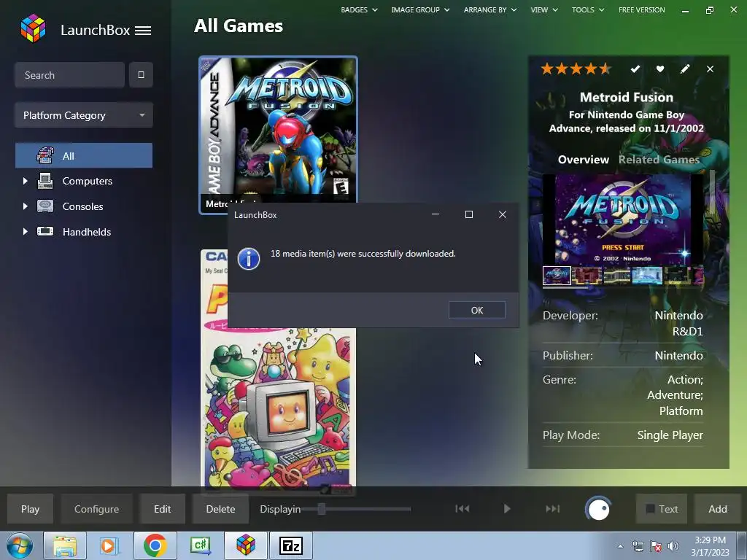Select All in the platform list
The height and width of the screenshot is (560, 747).
point(84,155)
